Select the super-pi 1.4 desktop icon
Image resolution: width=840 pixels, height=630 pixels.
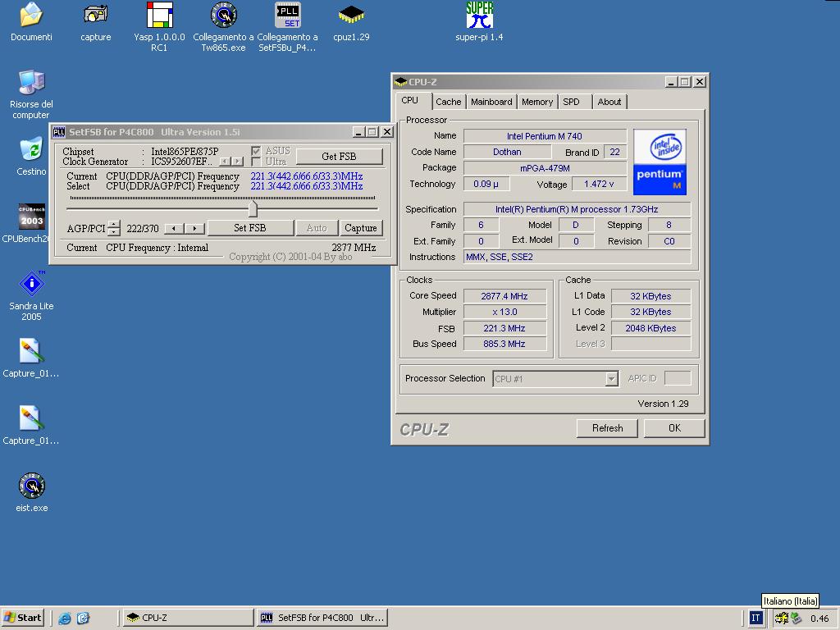click(x=479, y=22)
